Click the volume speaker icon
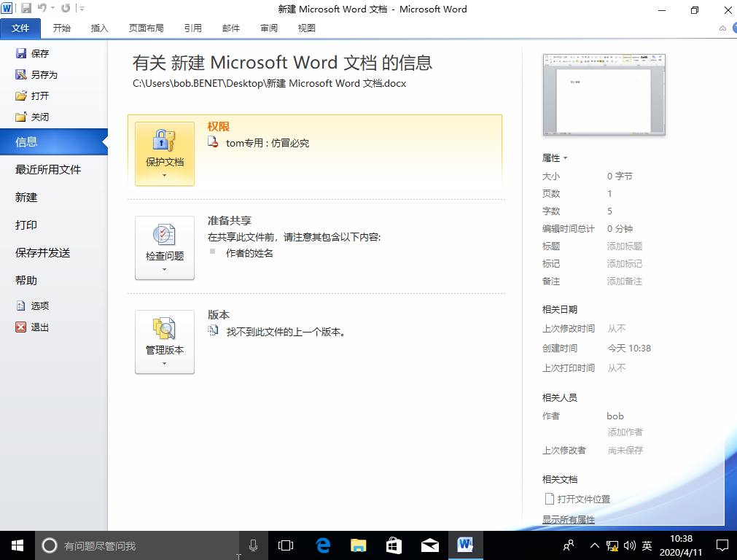Screen dimensions: 737x560 click(x=629, y=545)
